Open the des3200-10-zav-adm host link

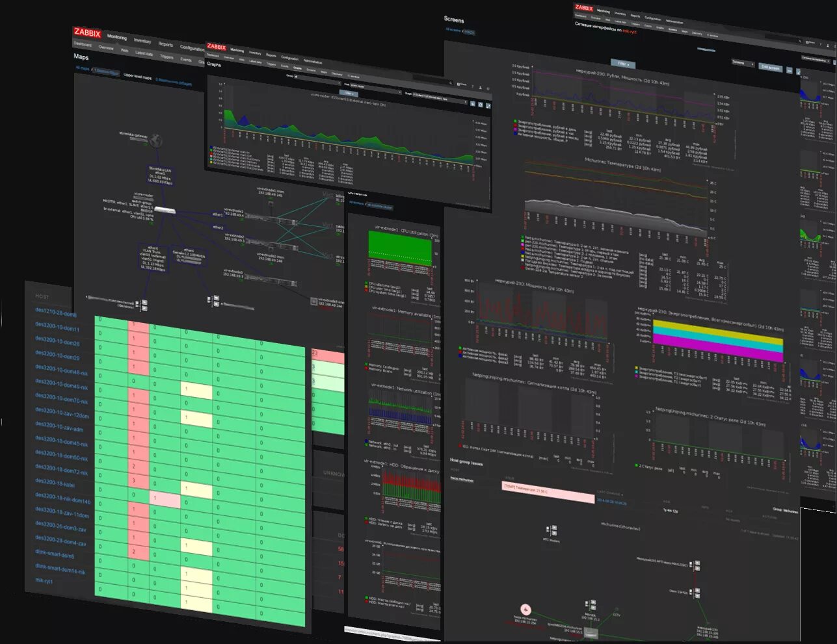[59, 428]
